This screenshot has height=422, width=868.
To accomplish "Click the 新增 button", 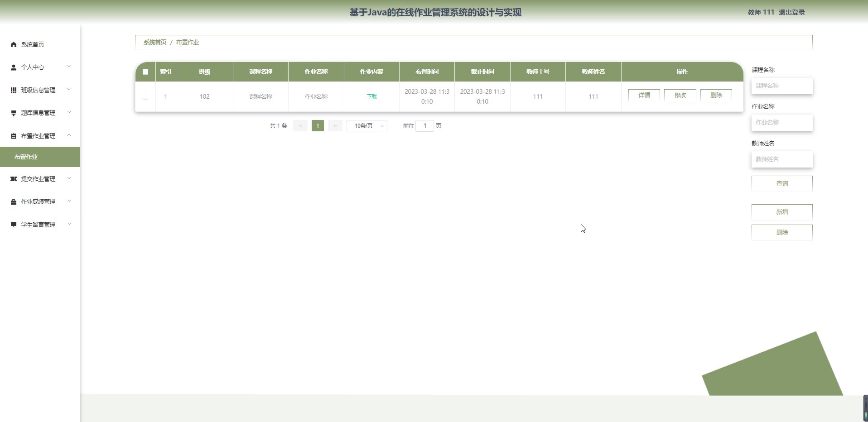I will (782, 212).
